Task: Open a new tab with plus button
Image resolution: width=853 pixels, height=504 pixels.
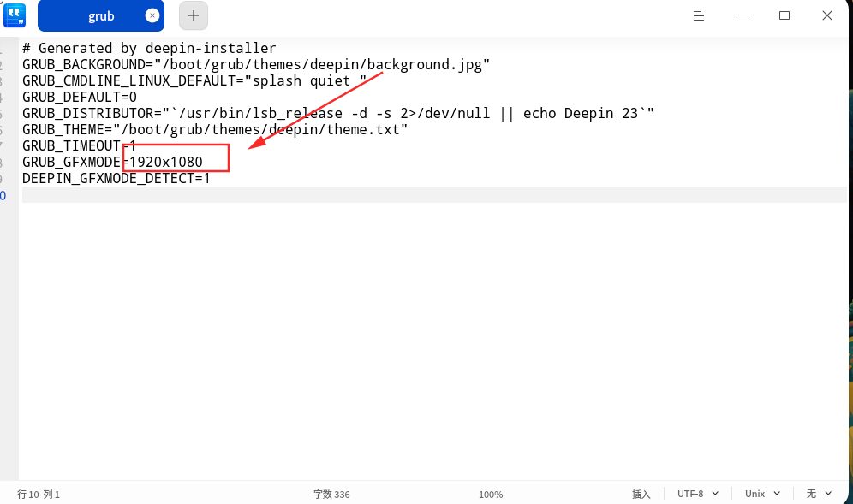Action: [x=193, y=15]
